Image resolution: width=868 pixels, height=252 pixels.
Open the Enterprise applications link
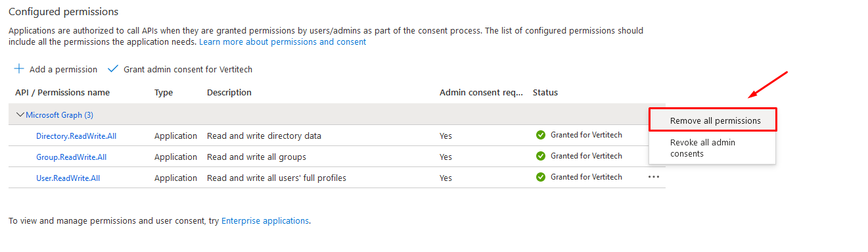point(265,220)
